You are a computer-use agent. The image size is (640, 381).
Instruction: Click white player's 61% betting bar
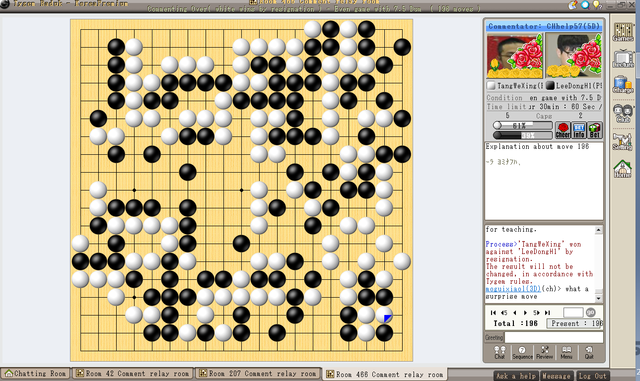(522, 125)
